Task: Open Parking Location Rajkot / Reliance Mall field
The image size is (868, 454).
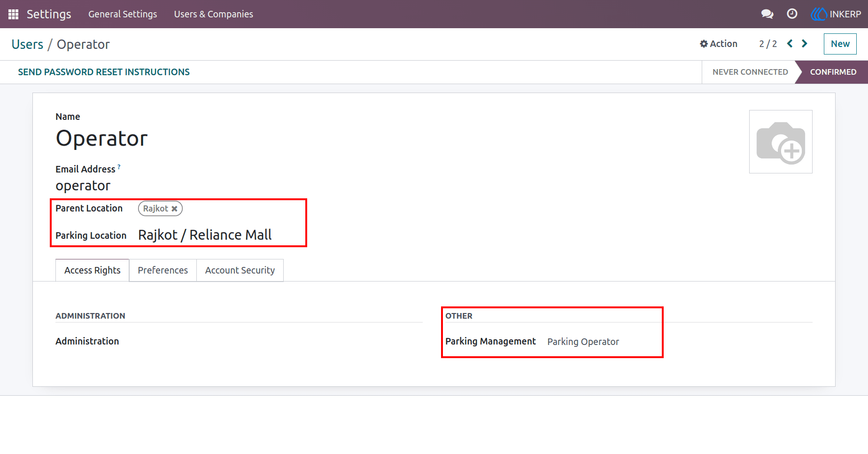Action: [x=205, y=235]
